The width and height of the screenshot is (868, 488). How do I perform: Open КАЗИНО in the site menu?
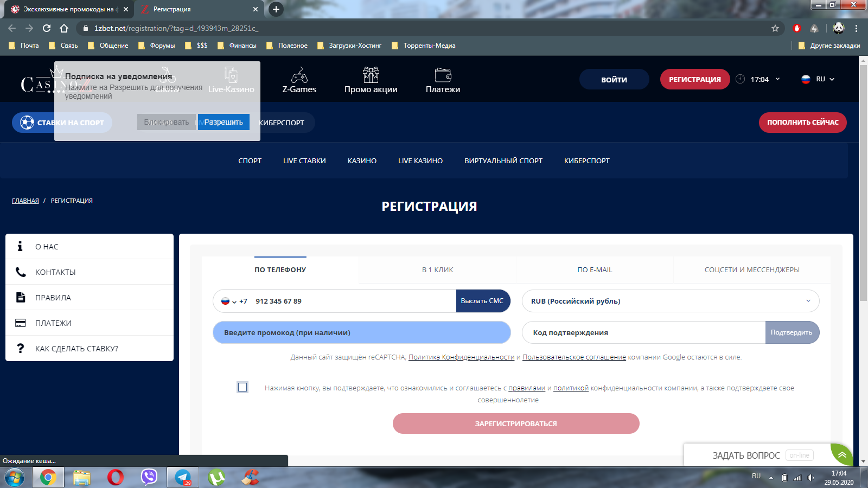[x=362, y=160]
